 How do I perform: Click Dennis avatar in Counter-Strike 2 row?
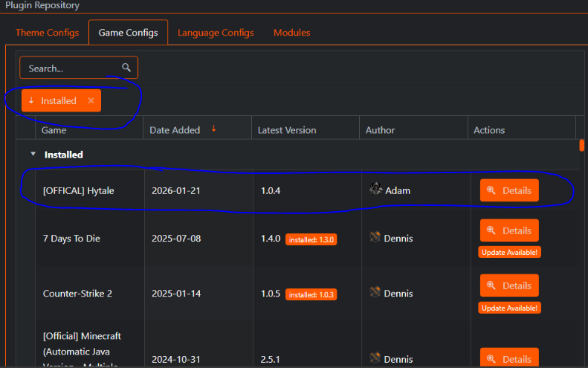[375, 293]
